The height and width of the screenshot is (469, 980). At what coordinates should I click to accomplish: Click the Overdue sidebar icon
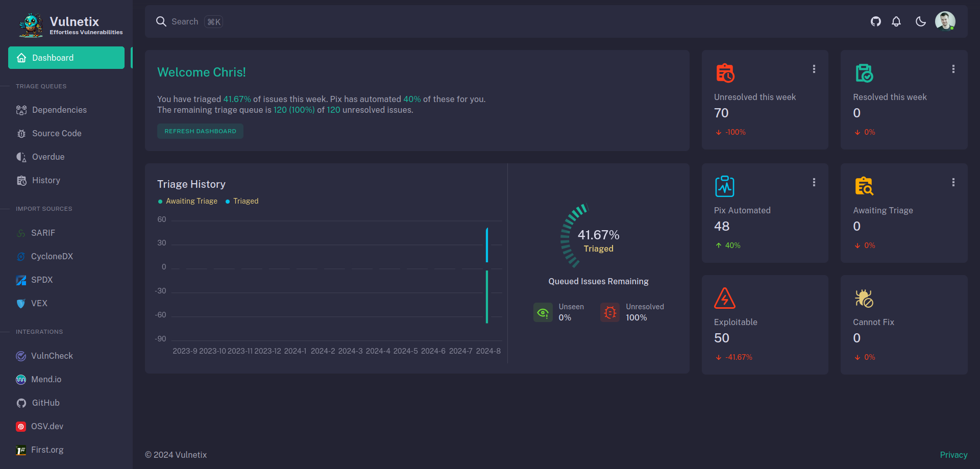(21, 157)
